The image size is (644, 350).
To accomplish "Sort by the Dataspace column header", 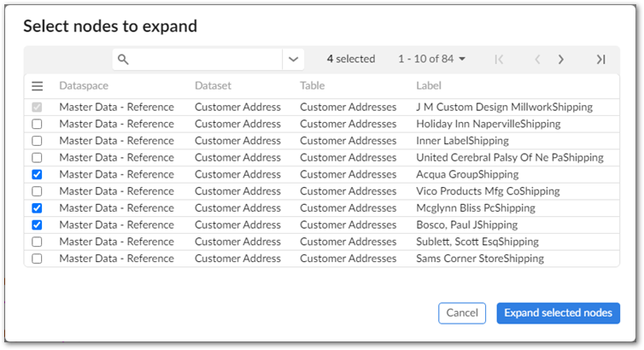I will point(84,86).
